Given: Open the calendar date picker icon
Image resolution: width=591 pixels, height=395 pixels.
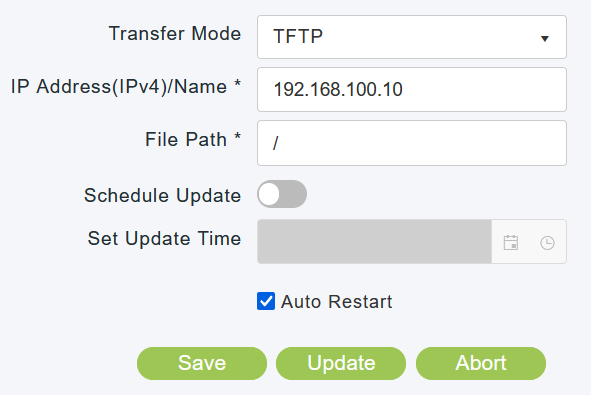Looking at the screenshot, I should pos(511,242).
